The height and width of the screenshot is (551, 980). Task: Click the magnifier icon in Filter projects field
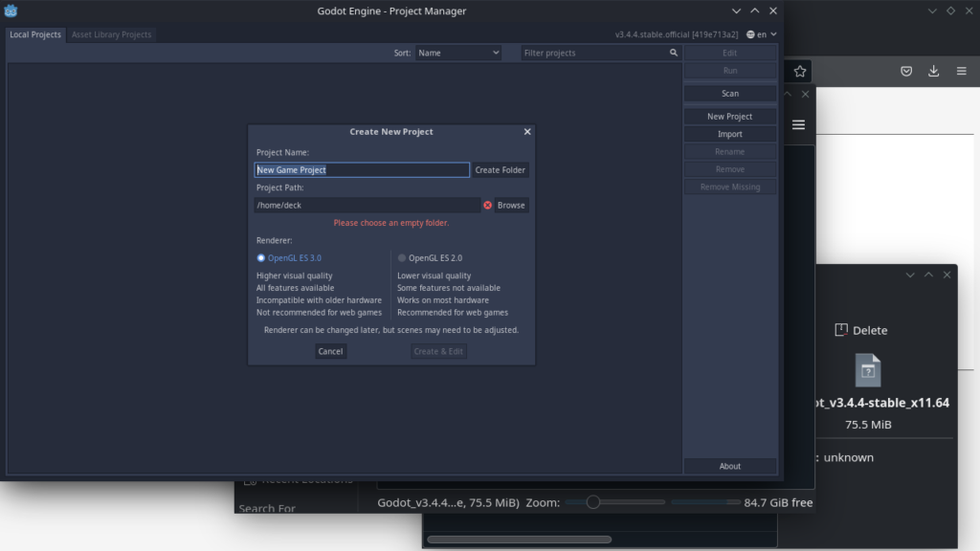tap(675, 53)
